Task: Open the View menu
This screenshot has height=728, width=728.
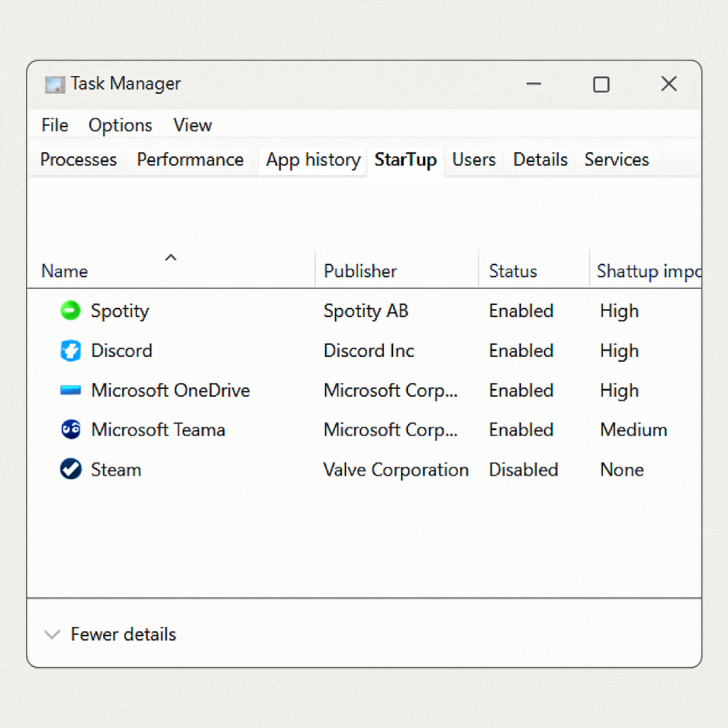Action: click(193, 125)
